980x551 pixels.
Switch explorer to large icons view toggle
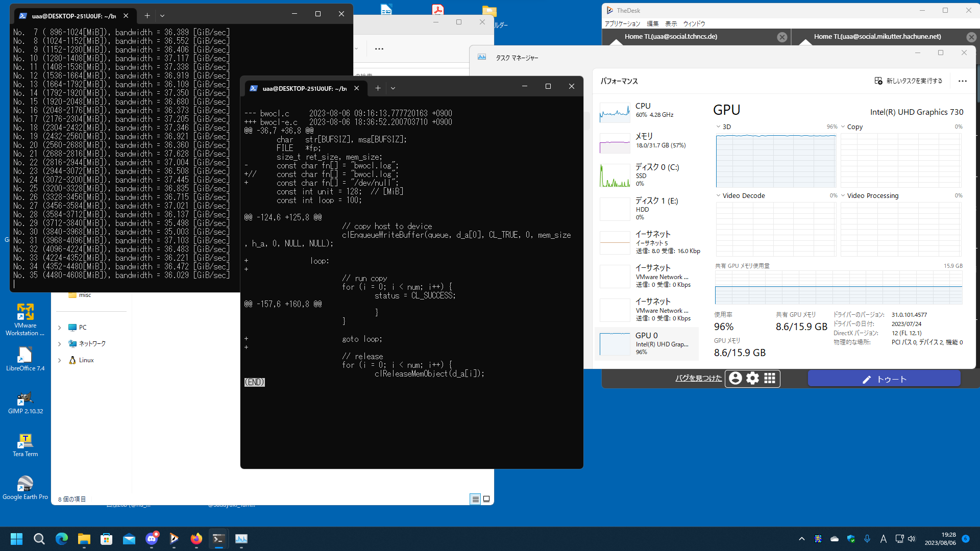[x=486, y=499]
